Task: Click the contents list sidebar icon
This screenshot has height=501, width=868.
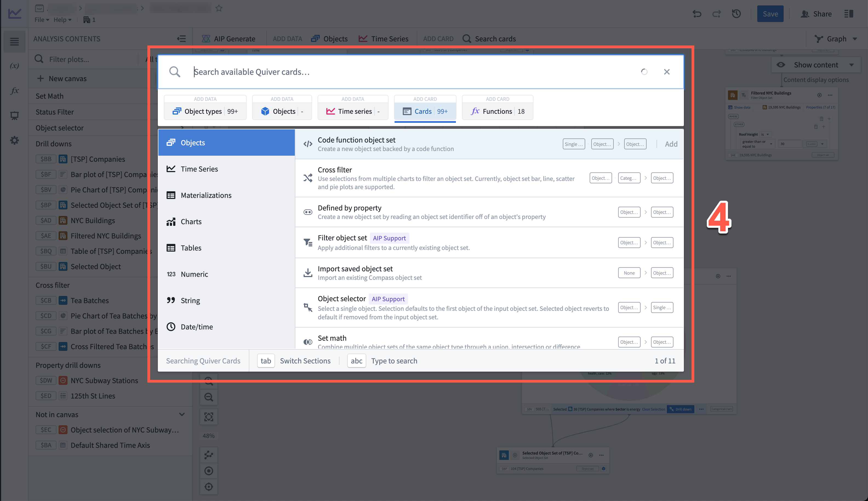Action: 15,42
